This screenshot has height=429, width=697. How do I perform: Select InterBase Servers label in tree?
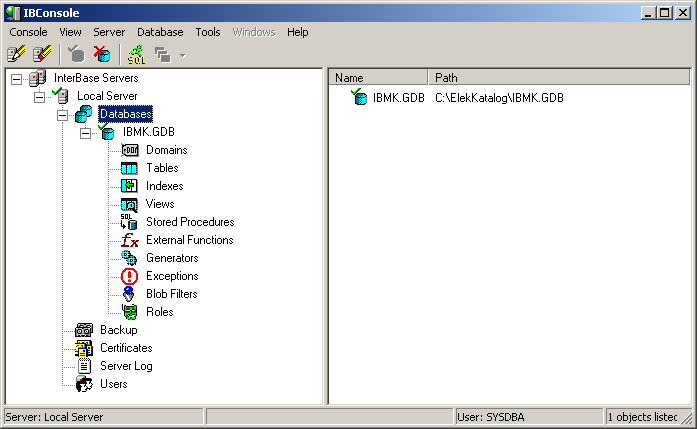(x=96, y=78)
